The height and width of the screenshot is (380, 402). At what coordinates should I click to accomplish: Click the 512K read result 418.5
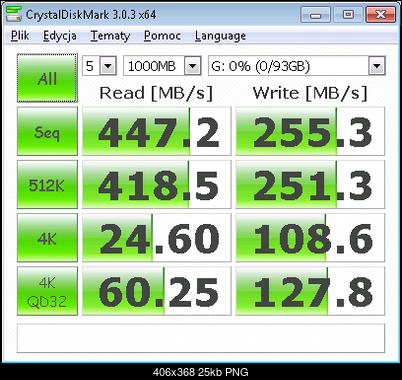click(x=156, y=184)
